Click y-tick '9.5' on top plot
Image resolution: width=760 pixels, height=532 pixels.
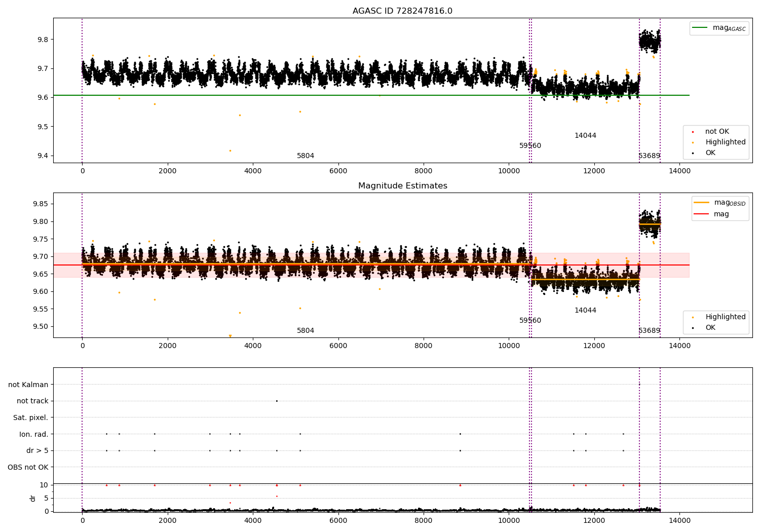(x=43, y=127)
